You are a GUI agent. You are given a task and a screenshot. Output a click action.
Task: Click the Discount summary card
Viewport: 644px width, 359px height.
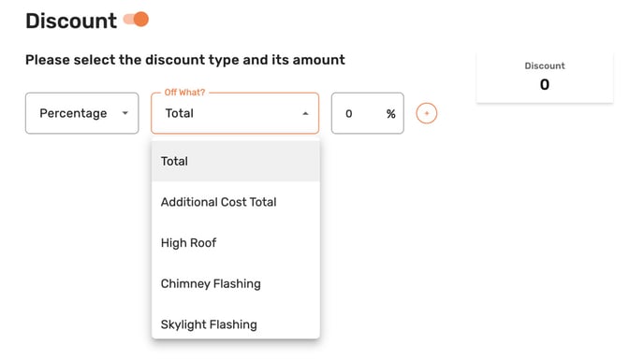tap(545, 78)
